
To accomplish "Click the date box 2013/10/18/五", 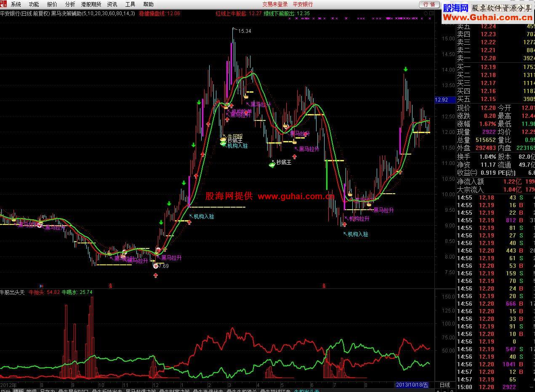I will [413, 385].
